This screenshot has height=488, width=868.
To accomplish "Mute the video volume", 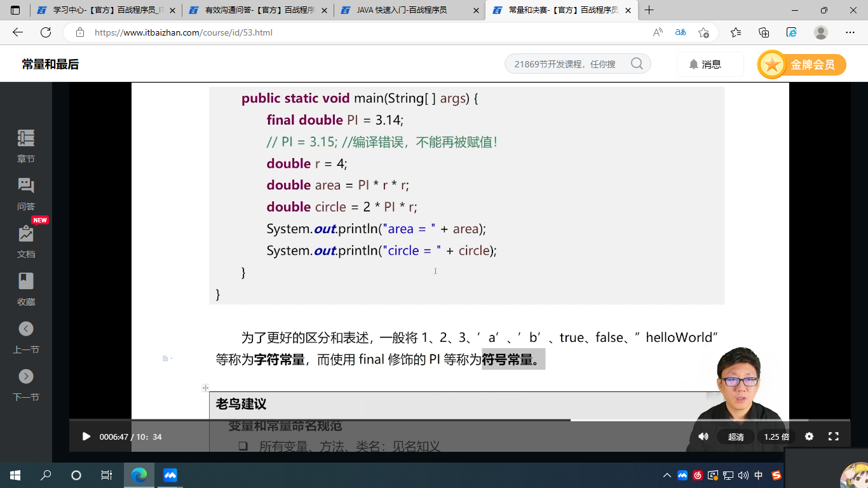I will (703, 437).
